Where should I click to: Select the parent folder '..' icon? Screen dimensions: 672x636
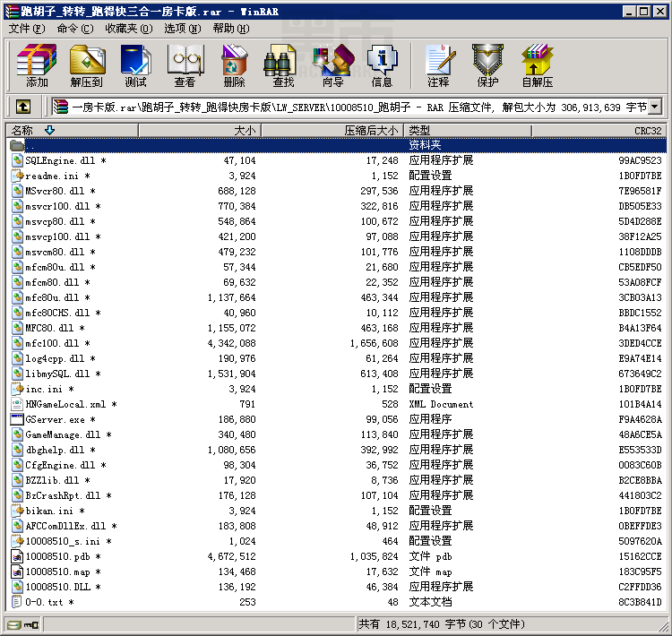[x=17, y=145]
